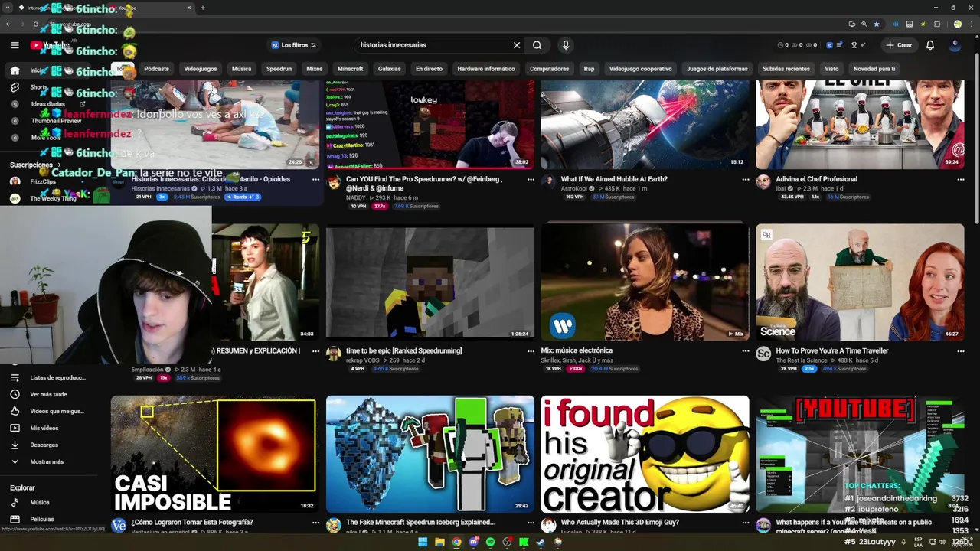Select the Hardware informático chip
The height and width of the screenshot is (551, 980).
(x=486, y=69)
